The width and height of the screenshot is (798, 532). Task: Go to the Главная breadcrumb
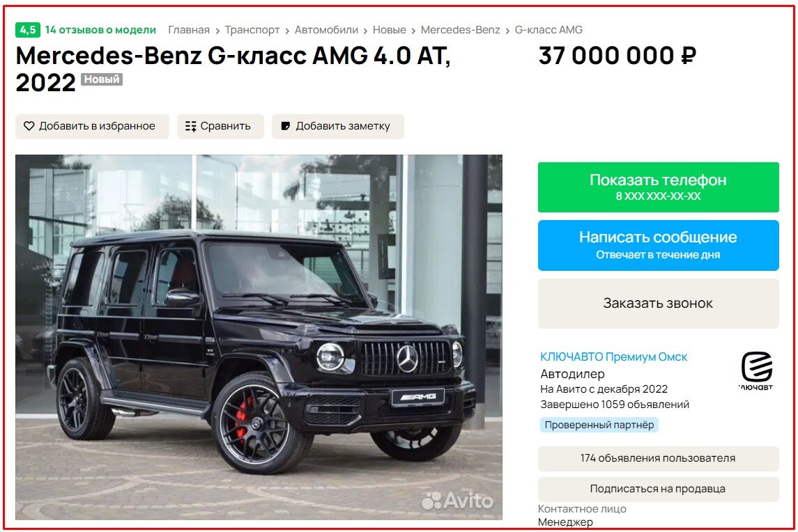click(189, 30)
